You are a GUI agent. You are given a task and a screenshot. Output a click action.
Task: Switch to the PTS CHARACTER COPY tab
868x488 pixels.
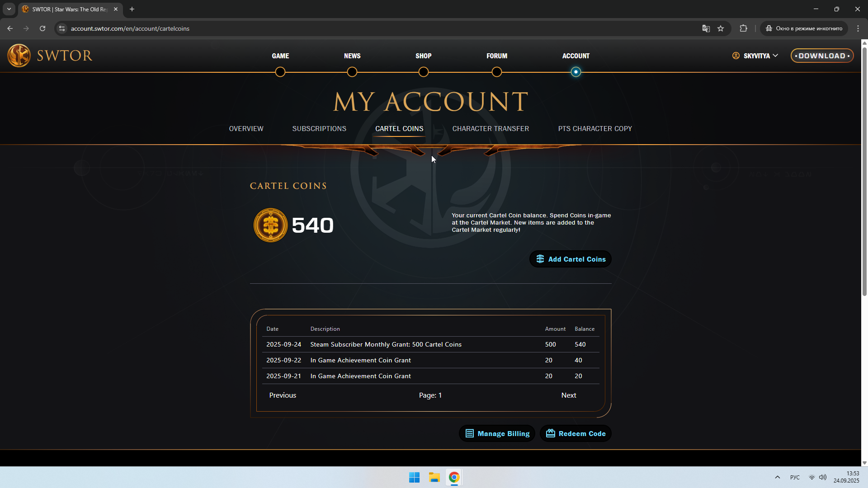[595, 129]
